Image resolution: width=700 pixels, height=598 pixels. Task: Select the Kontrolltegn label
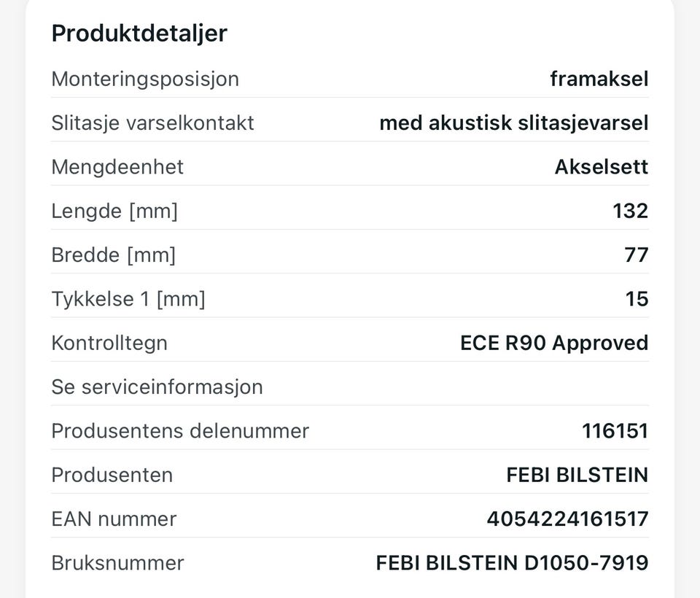click(109, 343)
